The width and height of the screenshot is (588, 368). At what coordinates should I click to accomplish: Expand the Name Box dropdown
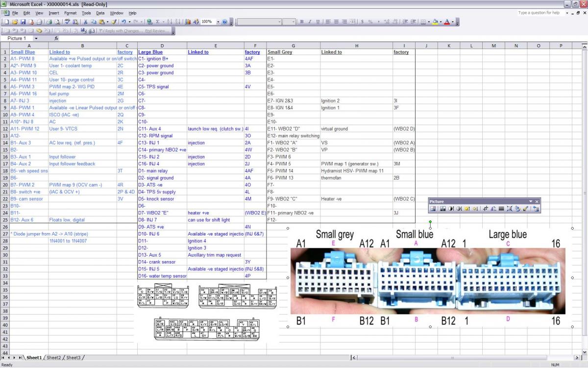[x=36, y=38]
